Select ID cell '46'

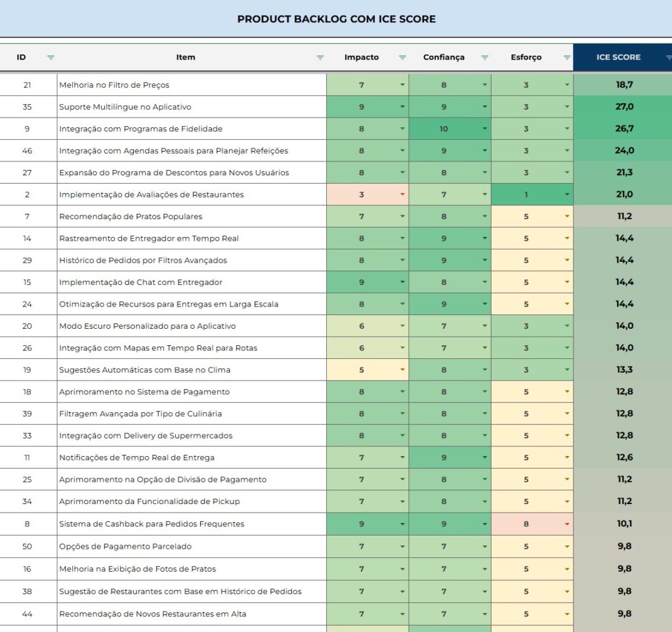(28, 151)
